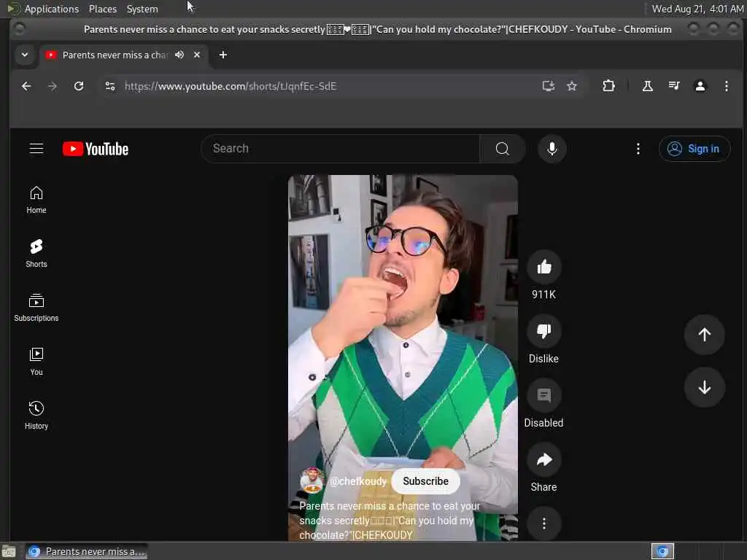Open YouTube settings three-dot menu

[638, 149]
